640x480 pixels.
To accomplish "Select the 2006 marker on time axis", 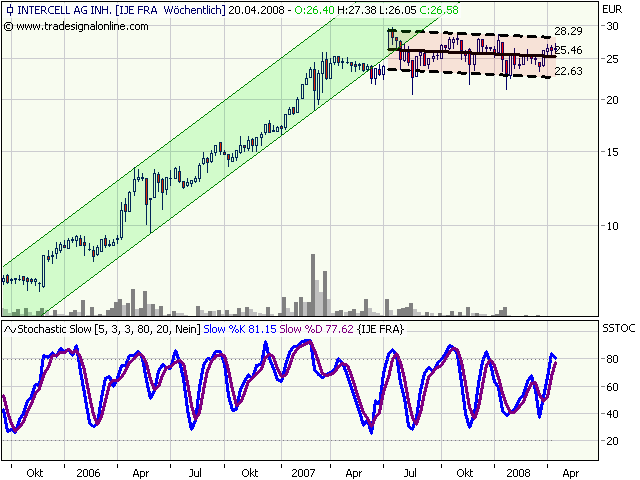I will coord(88,471).
